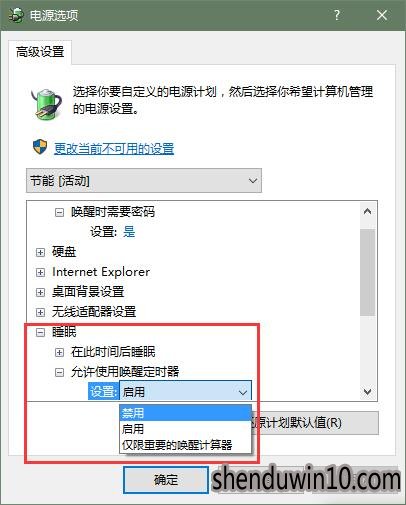Expand the 硬盘 tree node
The width and height of the screenshot is (406, 505).
(40, 252)
